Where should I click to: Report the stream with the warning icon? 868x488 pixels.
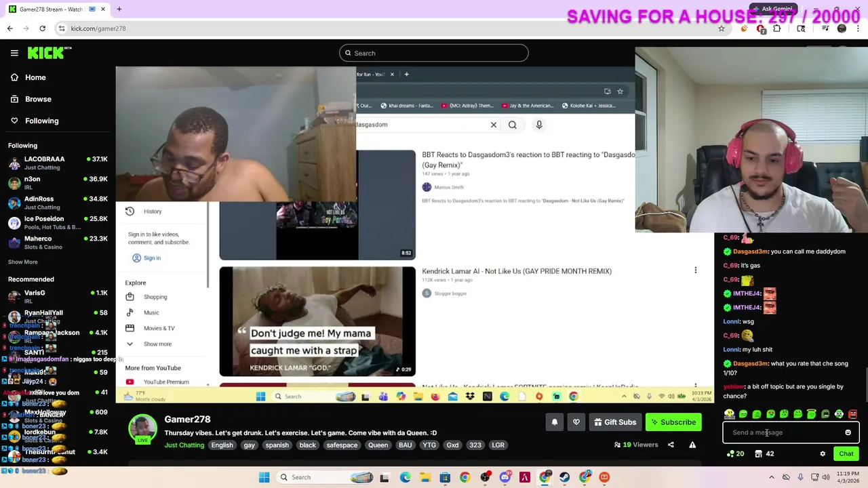[x=692, y=445]
